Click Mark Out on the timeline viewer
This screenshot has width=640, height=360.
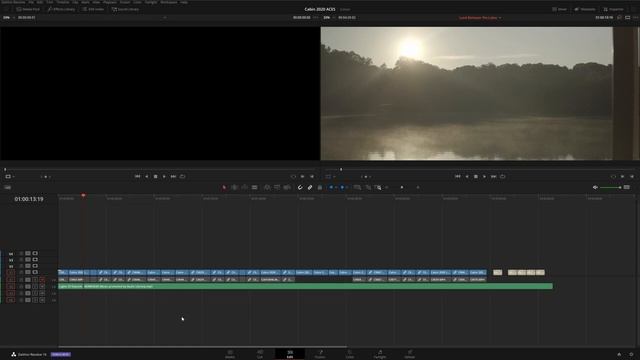pyautogui.click(x=632, y=177)
